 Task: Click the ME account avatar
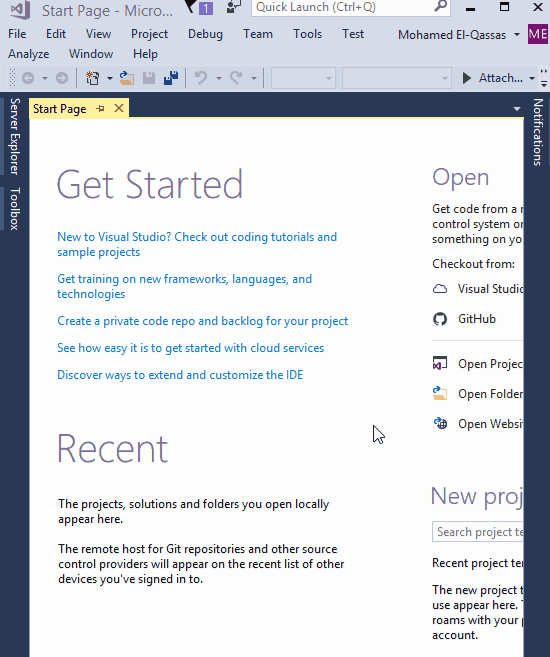click(538, 34)
